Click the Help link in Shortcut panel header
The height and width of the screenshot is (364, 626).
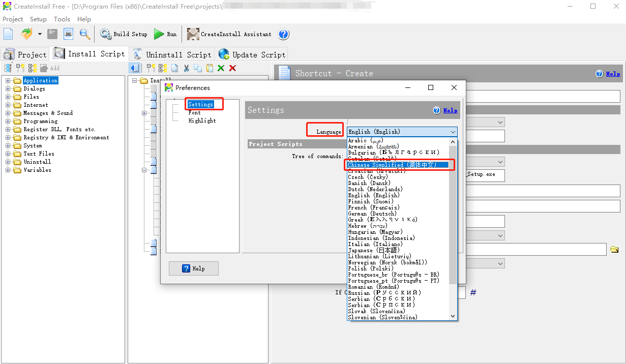pos(612,73)
